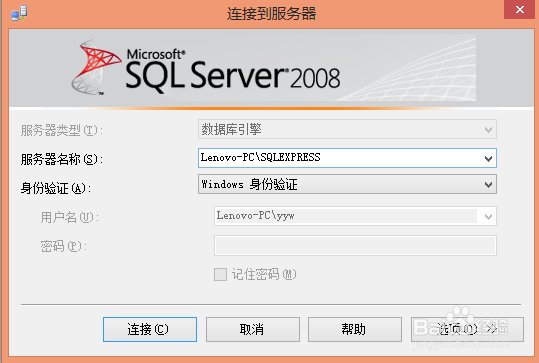Expand the 用户名 dropdown arrow
Screen dimensions: 539x363
click(488, 217)
